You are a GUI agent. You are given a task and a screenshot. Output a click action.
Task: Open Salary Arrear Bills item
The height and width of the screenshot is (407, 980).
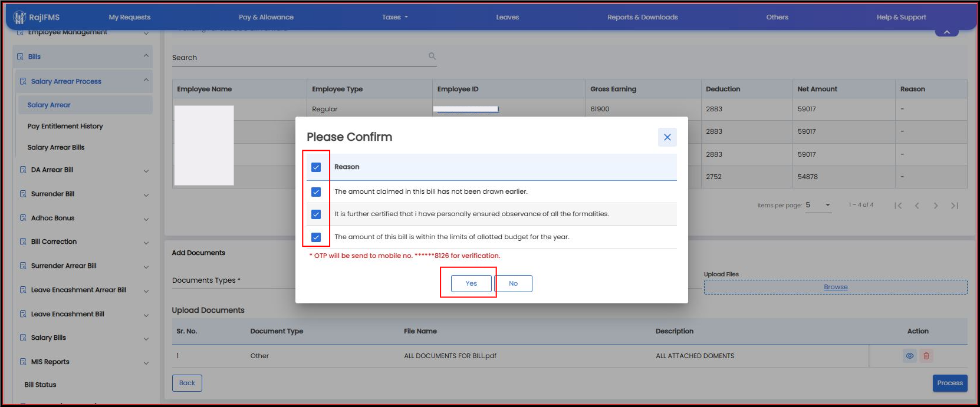(x=56, y=147)
